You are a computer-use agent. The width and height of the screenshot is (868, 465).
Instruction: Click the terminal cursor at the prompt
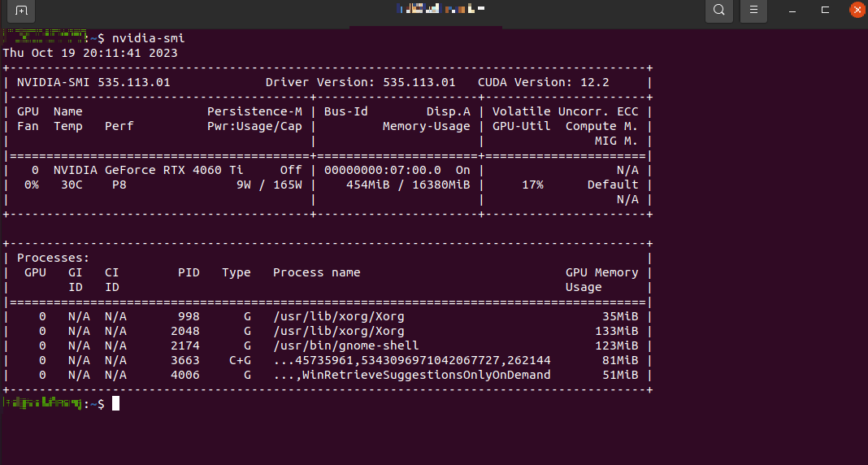coord(115,403)
